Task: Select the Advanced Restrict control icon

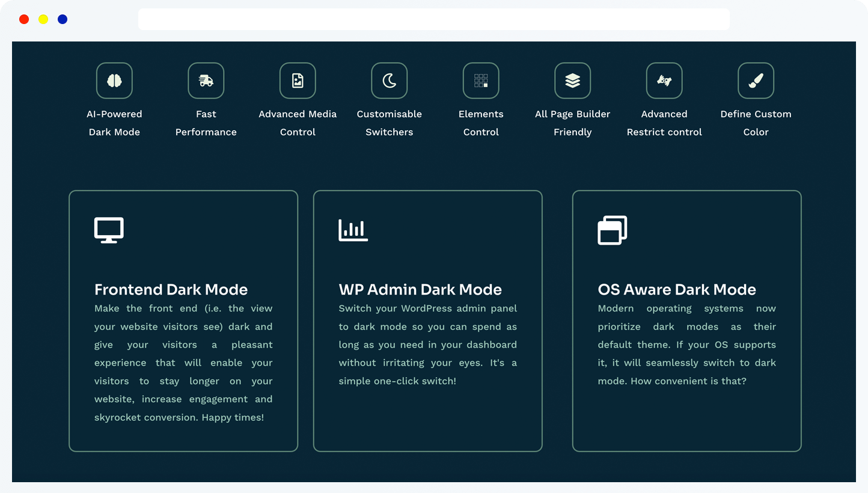Action: point(664,81)
